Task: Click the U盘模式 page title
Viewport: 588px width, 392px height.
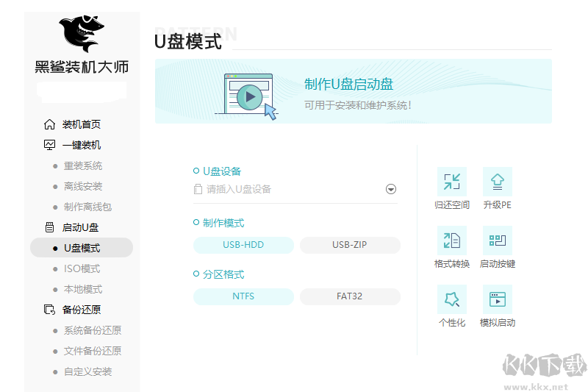Action: (188, 41)
